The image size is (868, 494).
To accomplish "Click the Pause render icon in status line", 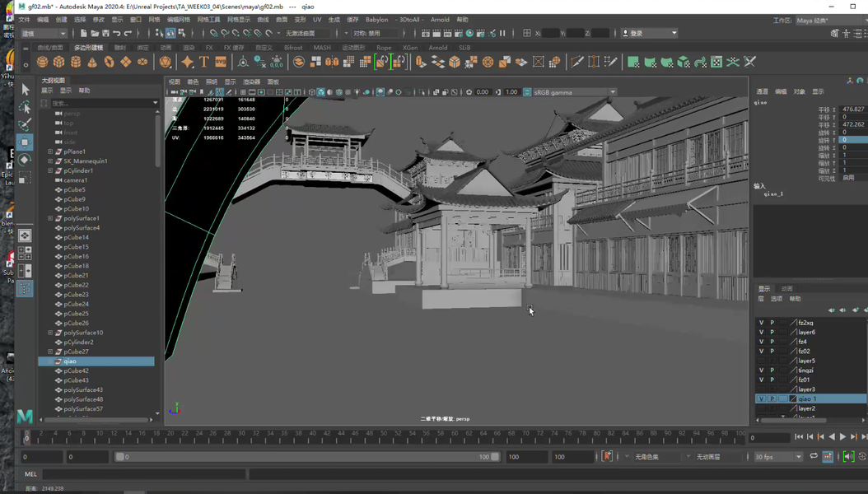I will (502, 33).
